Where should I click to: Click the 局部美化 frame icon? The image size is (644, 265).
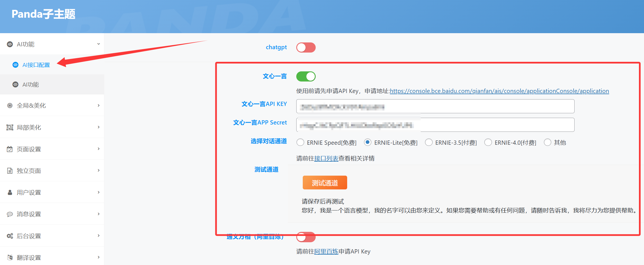click(10, 127)
